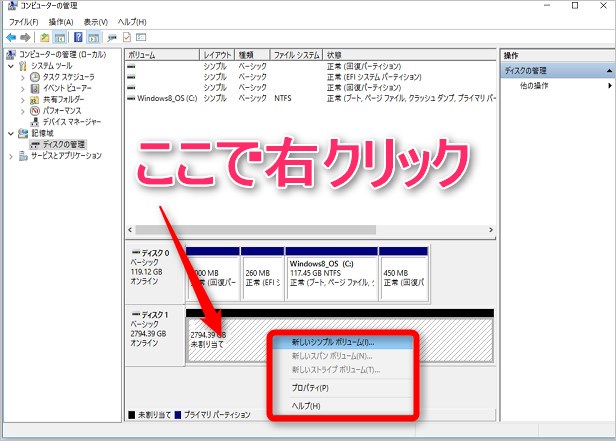Click the scroll-left arrow of volume list
The width and height of the screenshot is (616, 441).
click(130, 230)
